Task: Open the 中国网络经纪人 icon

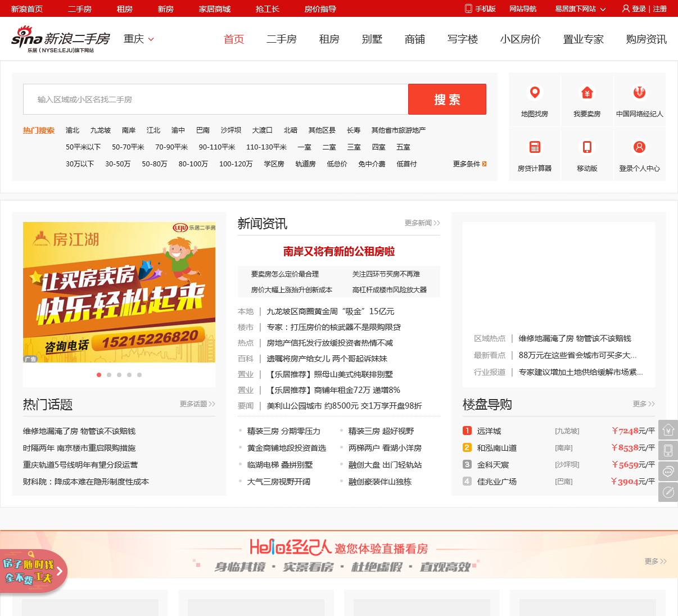Action: pyautogui.click(x=639, y=92)
